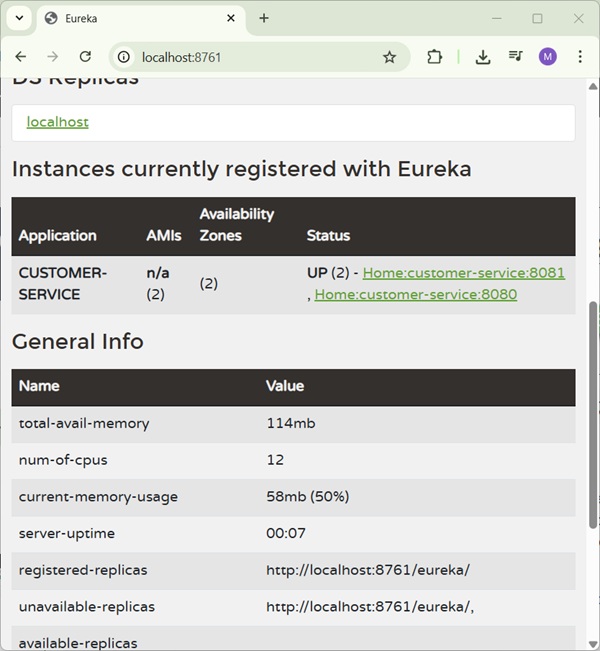The width and height of the screenshot is (600, 651).
Task: Maximize the browser window
Action: point(537,18)
